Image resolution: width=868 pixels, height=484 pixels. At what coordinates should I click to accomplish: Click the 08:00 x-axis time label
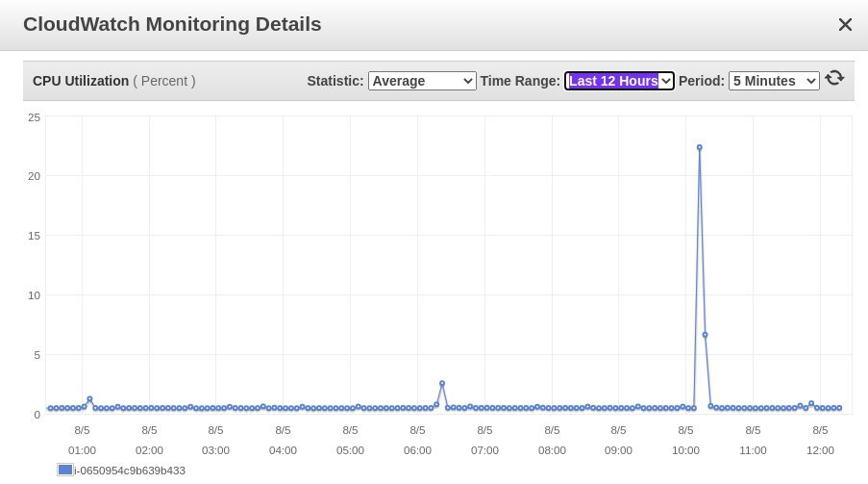pyautogui.click(x=552, y=450)
